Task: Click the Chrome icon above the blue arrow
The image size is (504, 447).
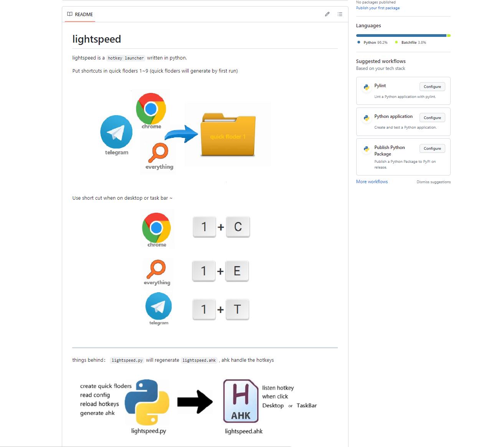Action: pos(151,108)
